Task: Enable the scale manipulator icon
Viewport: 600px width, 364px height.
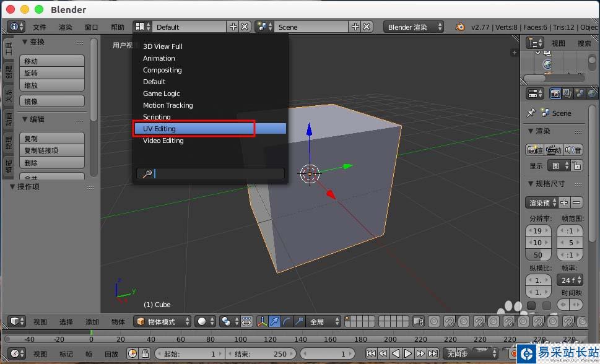Action: [299, 321]
